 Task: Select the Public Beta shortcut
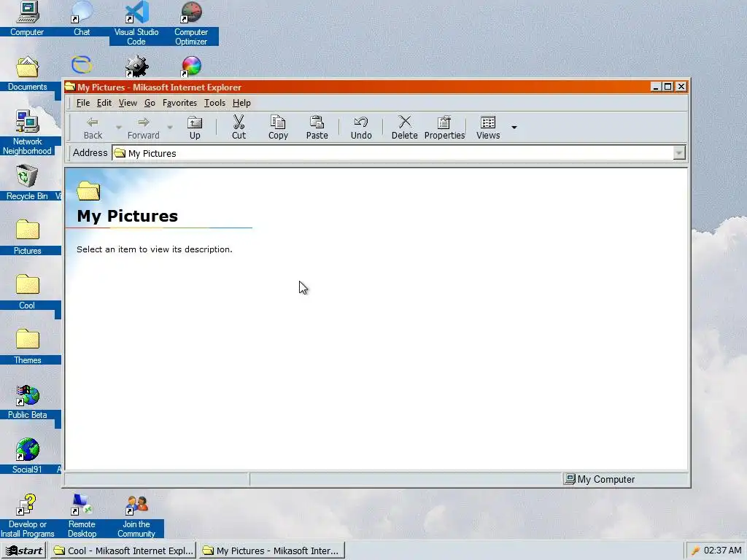coord(27,402)
